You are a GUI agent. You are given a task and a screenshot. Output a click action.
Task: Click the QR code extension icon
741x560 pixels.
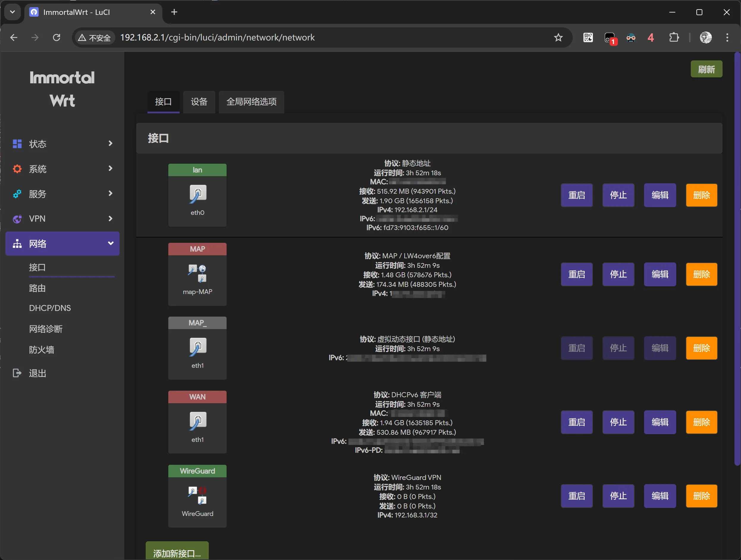(x=588, y=37)
